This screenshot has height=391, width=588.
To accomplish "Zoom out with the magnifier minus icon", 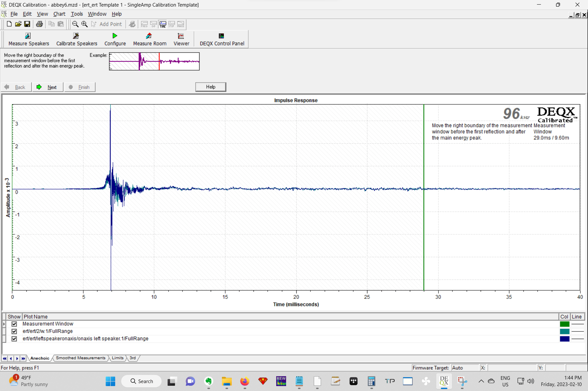I will [75, 24].
